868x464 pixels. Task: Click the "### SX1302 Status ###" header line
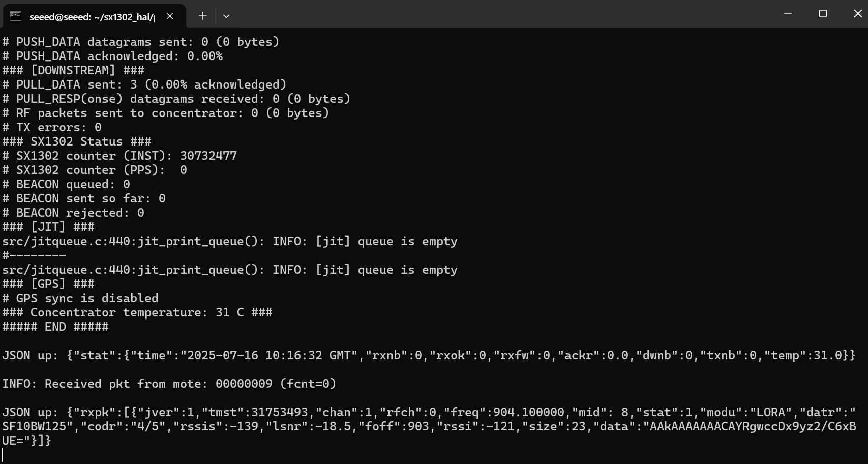coord(77,141)
